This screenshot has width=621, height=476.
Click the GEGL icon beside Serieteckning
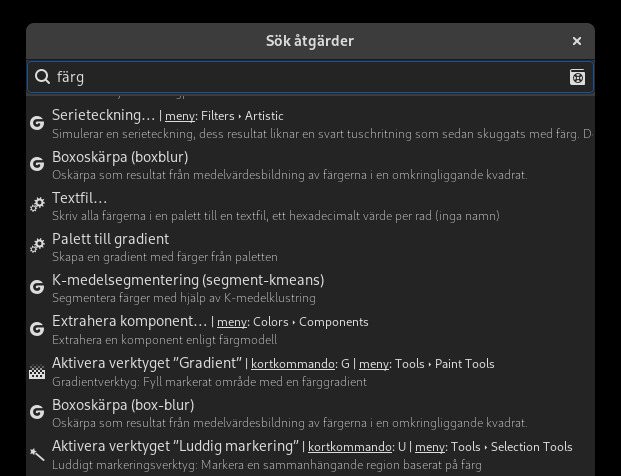(37, 123)
